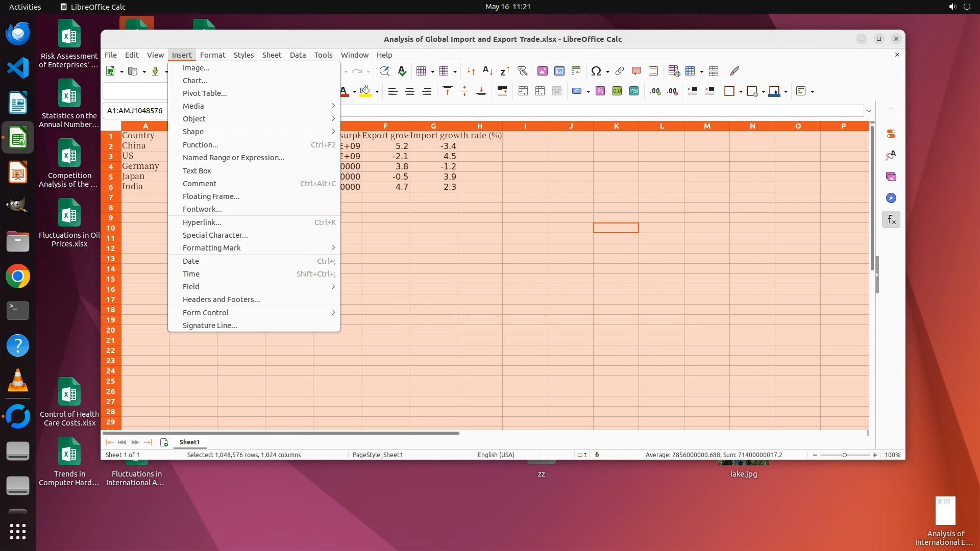The height and width of the screenshot is (551, 980).
Task: Click the Format as Percent icon
Action: click(x=600, y=91)
